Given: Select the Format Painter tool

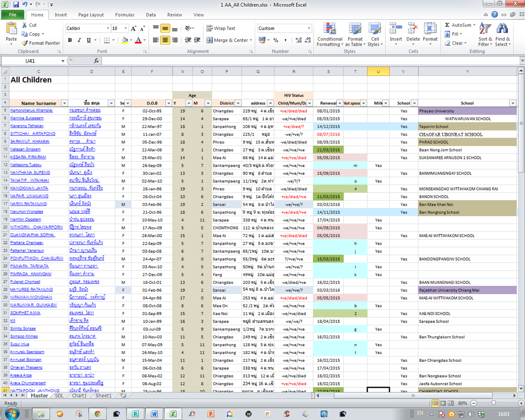Looking at the screenshot, I should tap(41, 43).
